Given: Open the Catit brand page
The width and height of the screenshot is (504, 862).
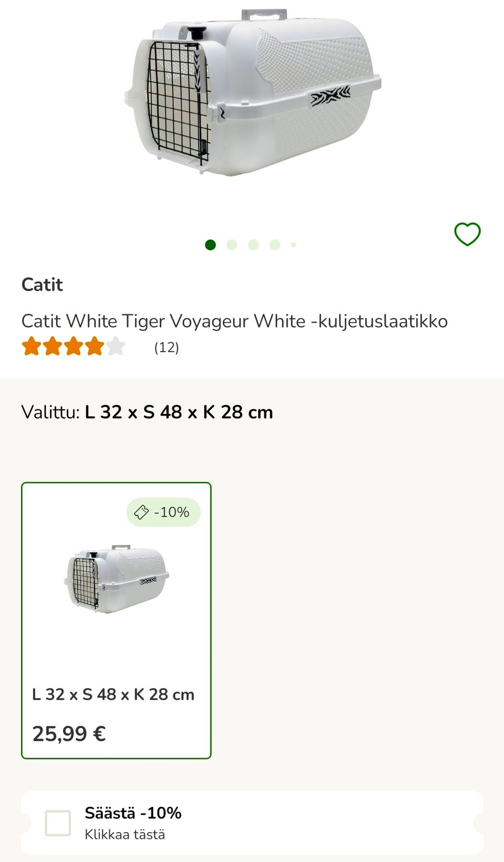Looking at the screenshot, I should (42, 284).
